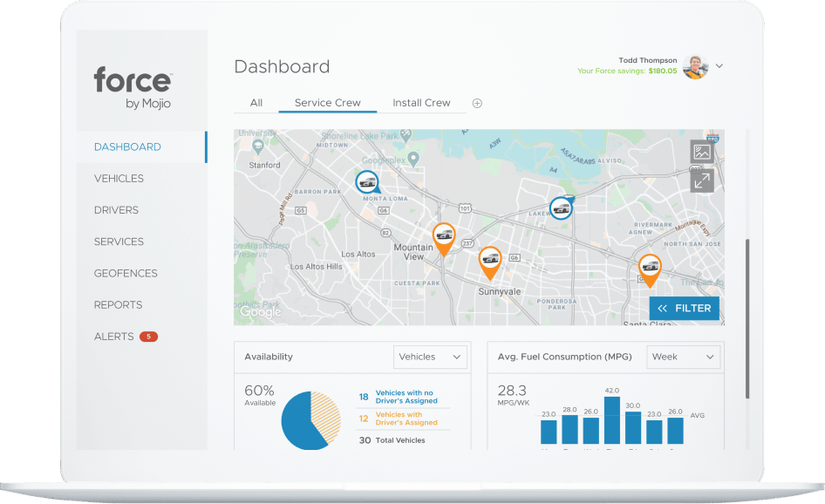Add a new crew tab with plus icon
Image resolution: width=825 pixels, height=504 pixels.
click(x=477, y=103)
